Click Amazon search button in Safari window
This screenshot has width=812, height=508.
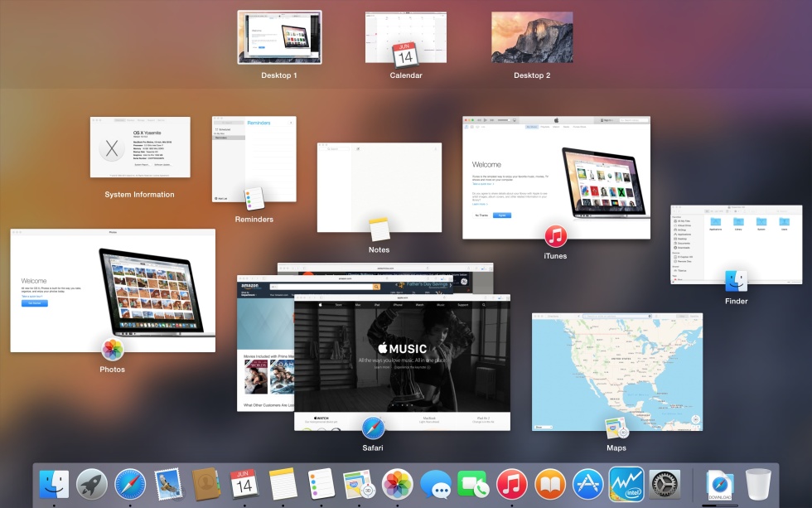click(376, 287)
